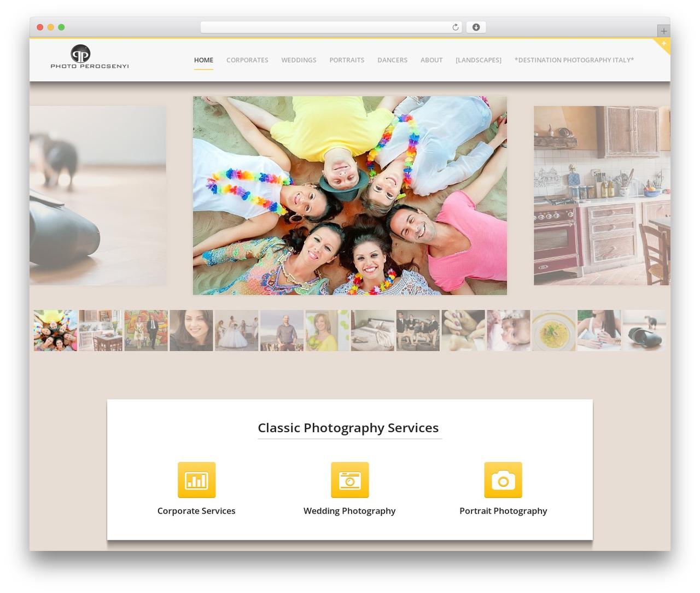
Task: Click the Photo Perocsenyi logo
Action: (x=90, y=57)
